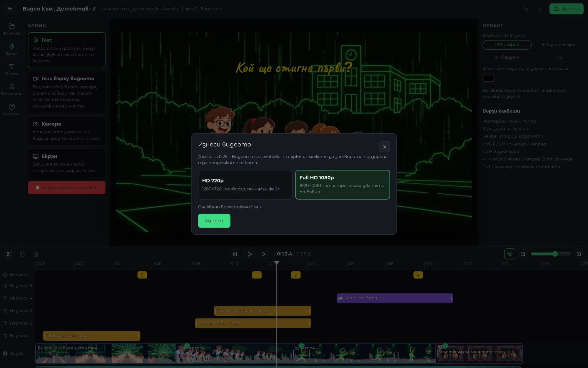Close the export dialog
Viewport: 588px width, 368px height.
(384, 147)
